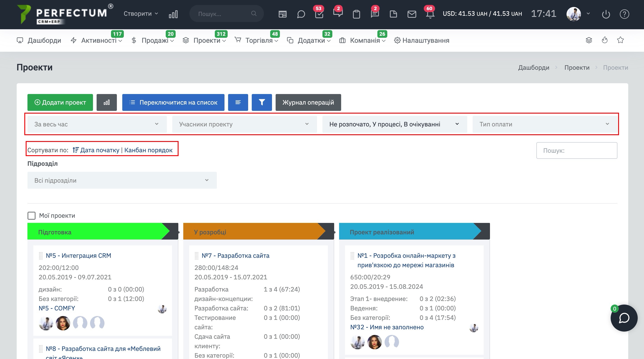Viewport: 644px width, 359px height.
Task: Open the Торгівля menu
Action: click(x=256, y=40)
